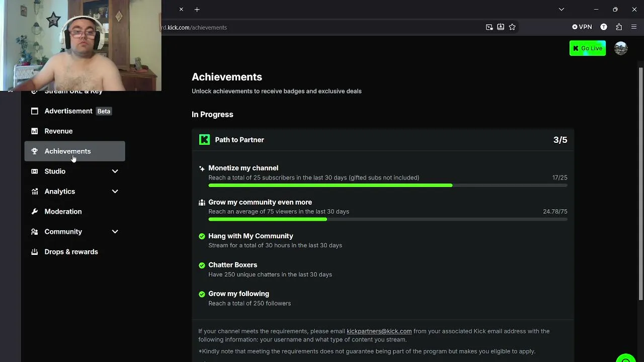Click the text 'Reach a total of 250 followers'
644x362 pixels.
(250, 303)
